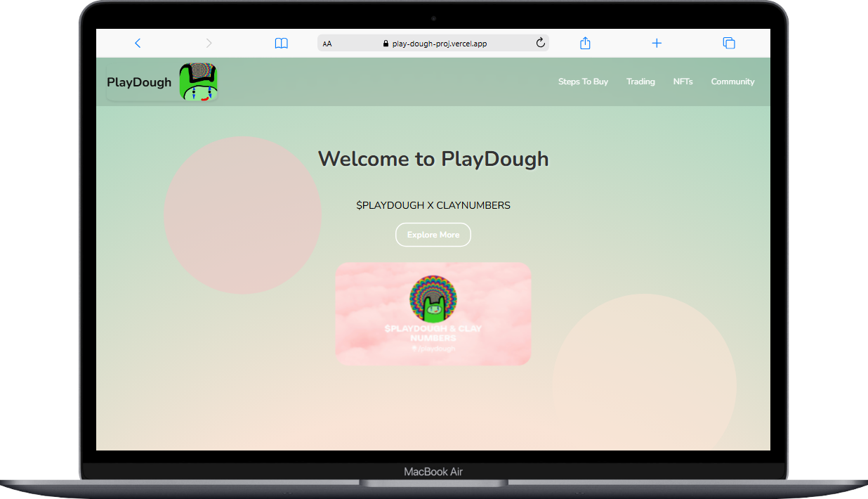Reload the page using the refresh icon
This screenshot has height=499, width=868.
[540, 42]
